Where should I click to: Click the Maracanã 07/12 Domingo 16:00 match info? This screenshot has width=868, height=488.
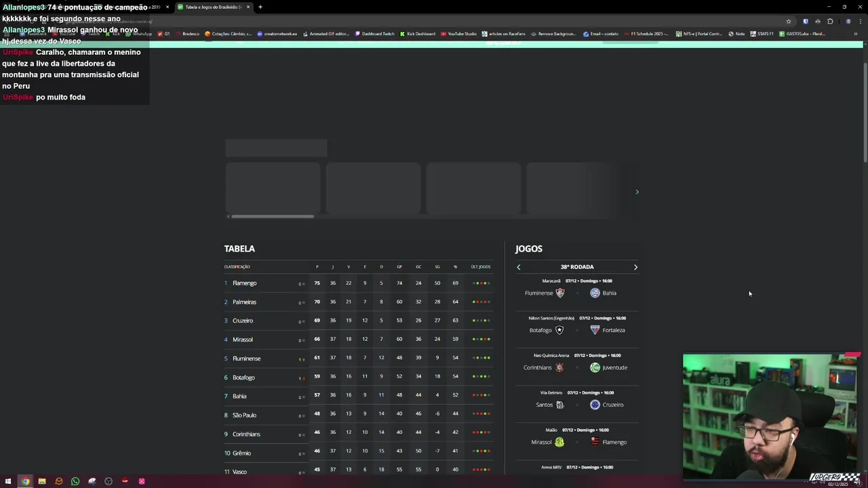(x=577, y=281)
